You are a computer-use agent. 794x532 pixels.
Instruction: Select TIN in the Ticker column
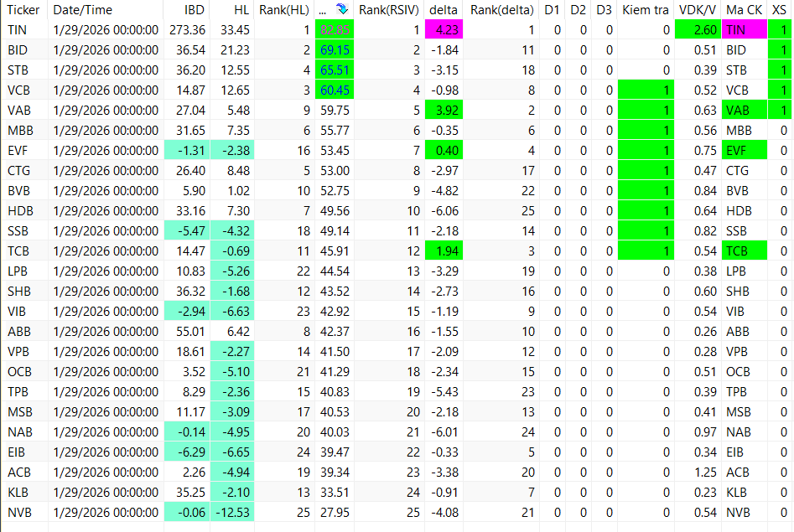tap(18, 30)
